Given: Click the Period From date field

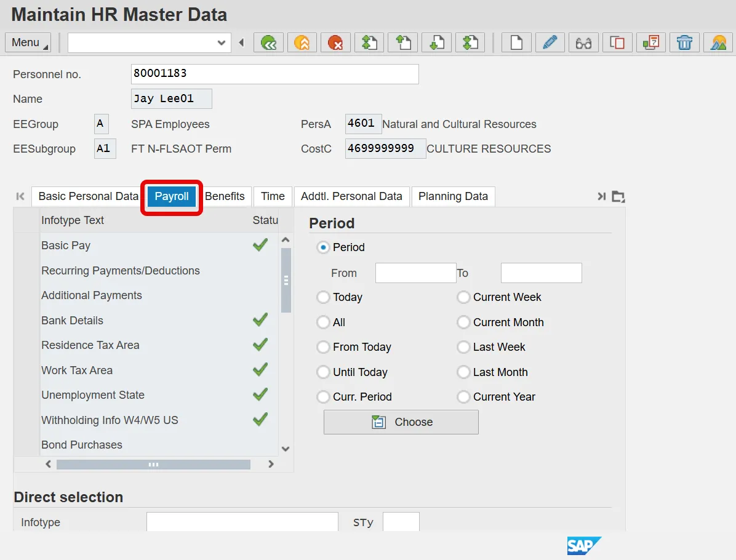Looking at the screenshot, I should pos(415,273).
